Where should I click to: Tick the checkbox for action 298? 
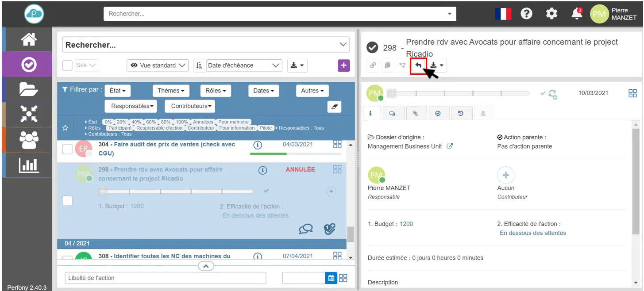[67, 201]
